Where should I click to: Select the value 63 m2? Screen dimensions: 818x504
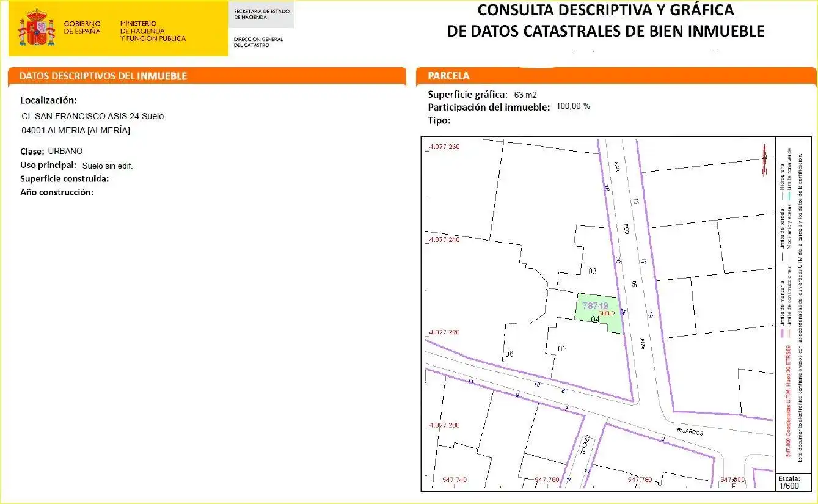pos(525,95)
